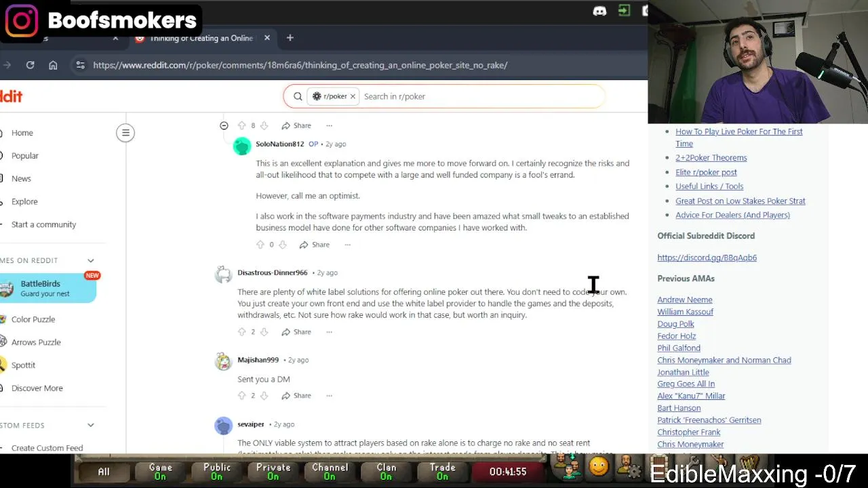This screenshot has width=868, height=488.
Task: Open SoloNation812's avatar
Action: tap(242, 146)
